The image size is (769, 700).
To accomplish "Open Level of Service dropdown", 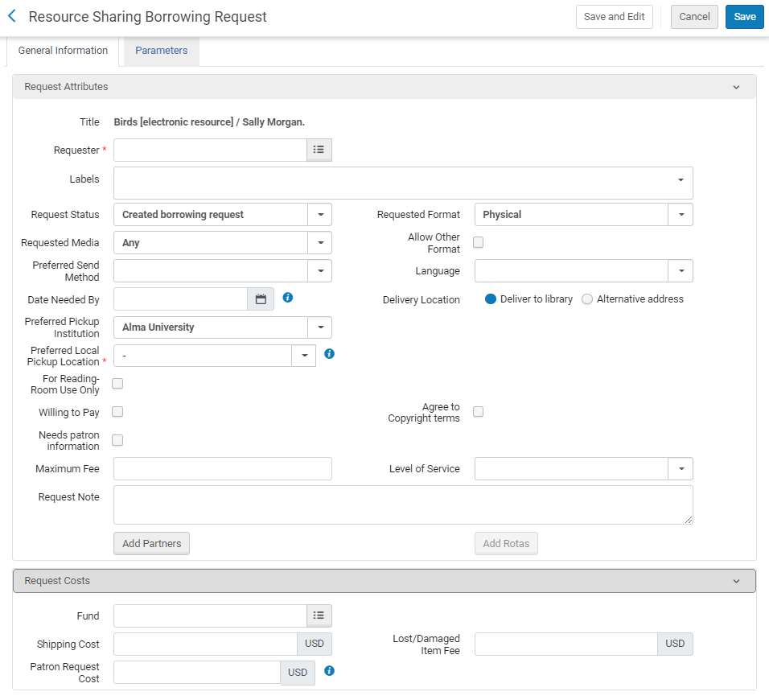I will click(x=681, y=468).
